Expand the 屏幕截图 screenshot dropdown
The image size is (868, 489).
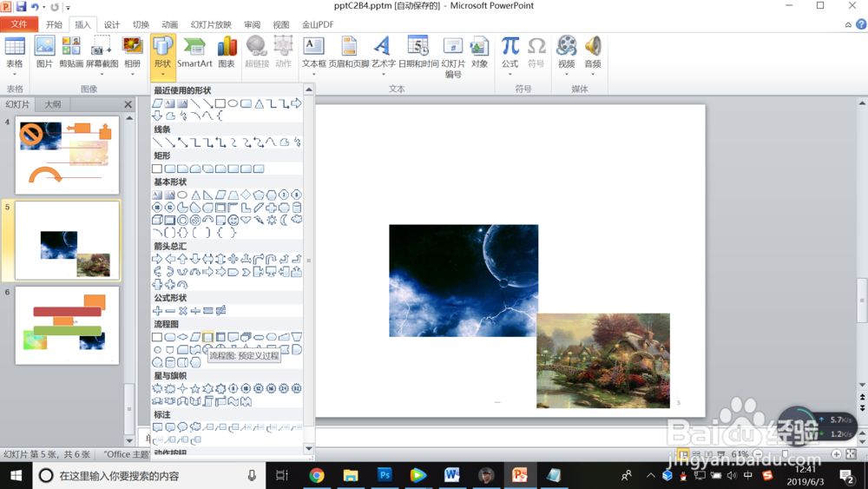point(102,74)
